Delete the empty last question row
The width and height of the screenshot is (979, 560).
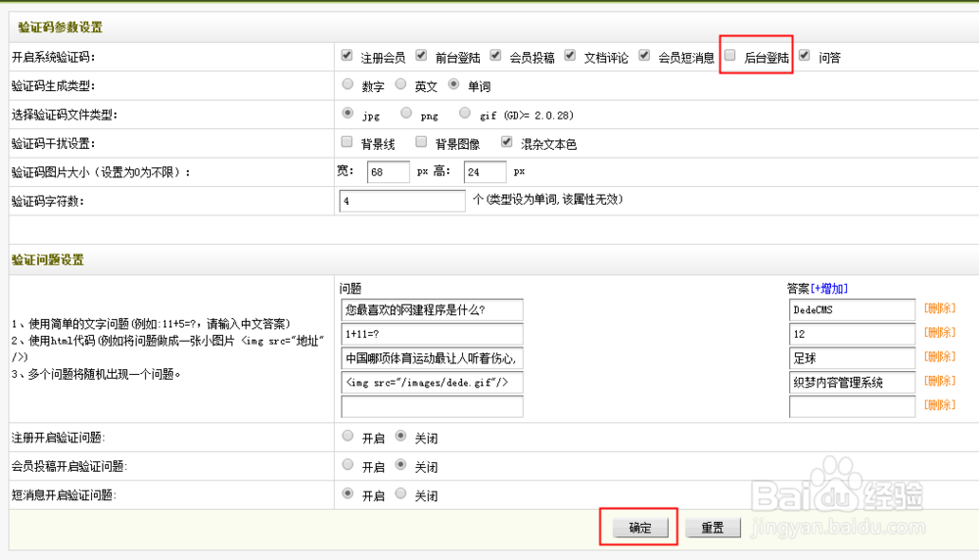pos(940,405)
